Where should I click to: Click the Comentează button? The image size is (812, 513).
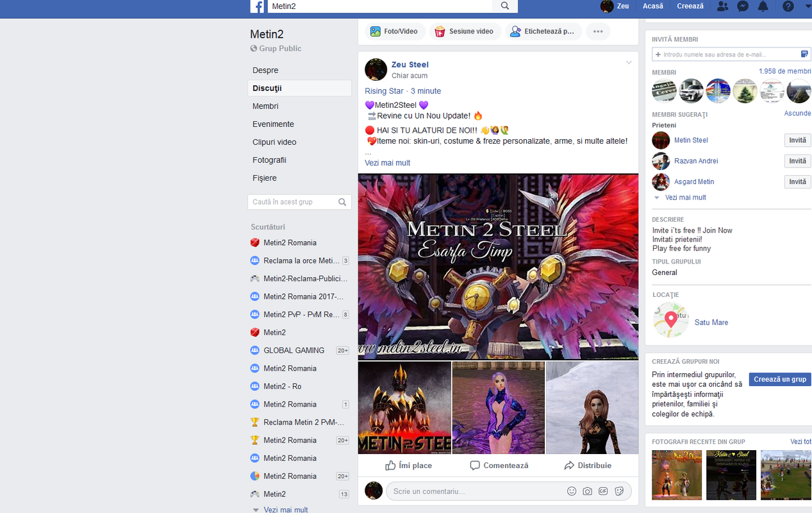tap(499, 466)
